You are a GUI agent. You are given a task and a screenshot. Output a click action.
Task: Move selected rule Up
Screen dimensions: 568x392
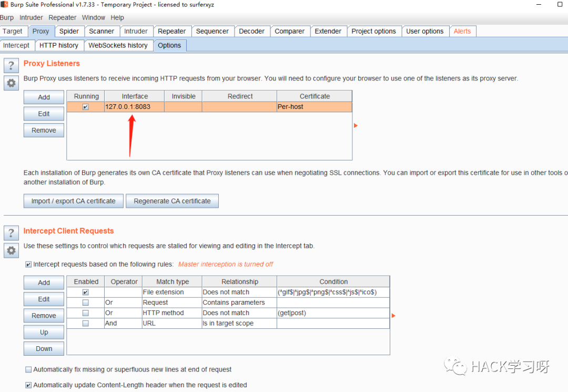click(44, 332)
